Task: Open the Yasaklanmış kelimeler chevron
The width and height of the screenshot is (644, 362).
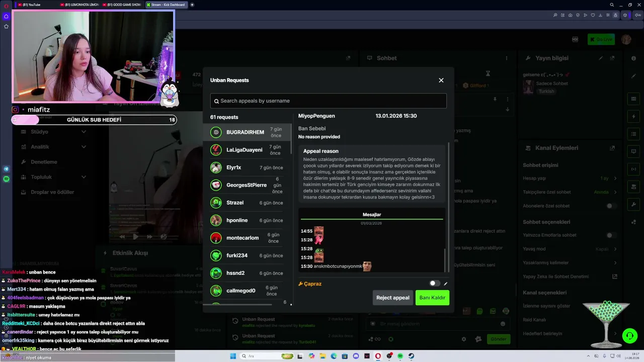Action: coord(615,262)
